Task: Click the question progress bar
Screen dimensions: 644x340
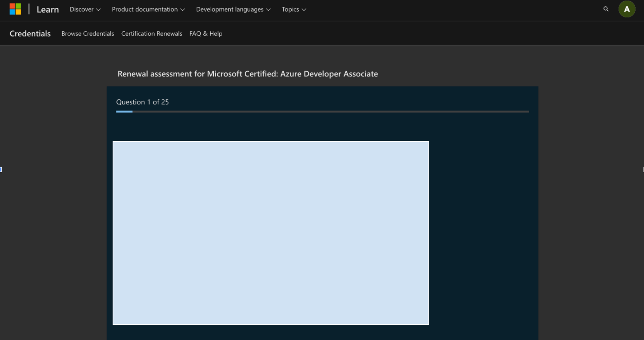Action: coord(322,111)
